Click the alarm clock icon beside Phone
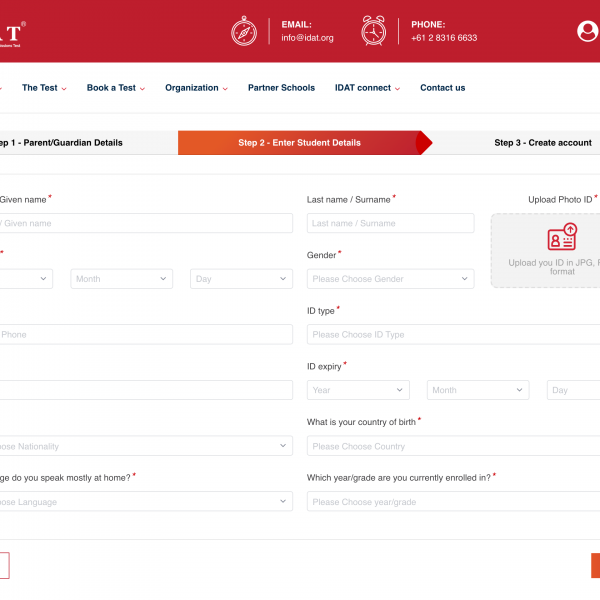Screen dimensions: 600x600 (x=374, y=31)
